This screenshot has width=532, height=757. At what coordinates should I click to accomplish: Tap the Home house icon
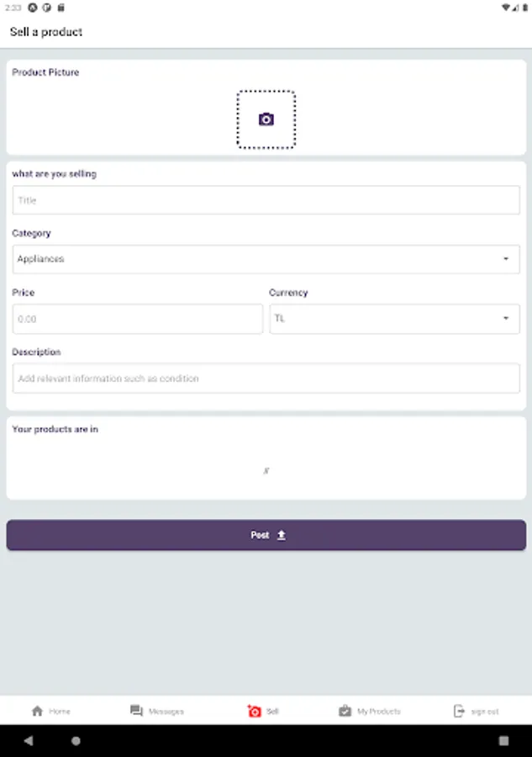coord(37,711)
